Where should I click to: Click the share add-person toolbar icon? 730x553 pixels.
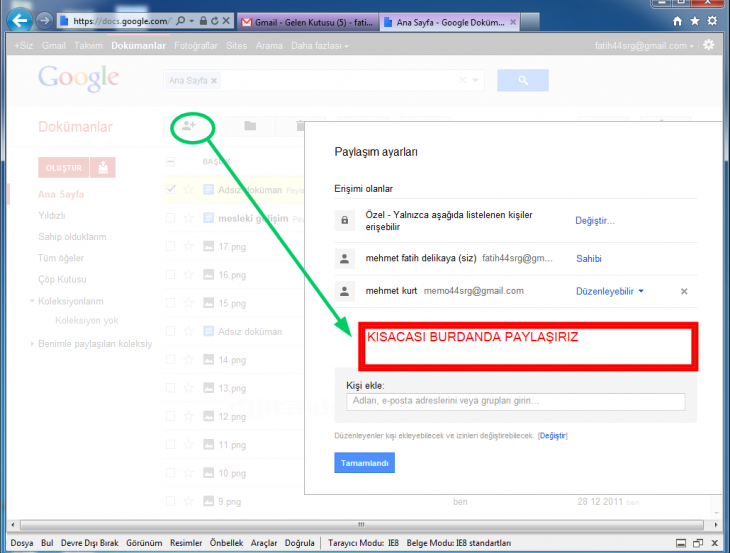pos(189,126)
